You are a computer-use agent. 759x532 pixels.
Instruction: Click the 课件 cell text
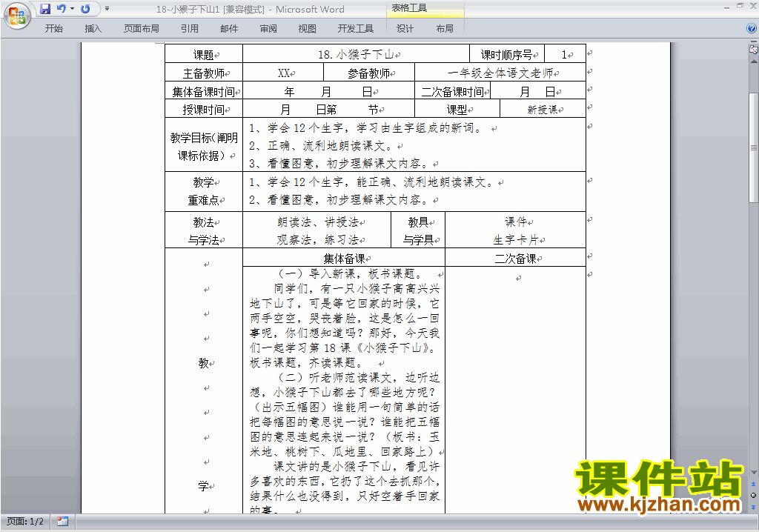pos(516,222)
